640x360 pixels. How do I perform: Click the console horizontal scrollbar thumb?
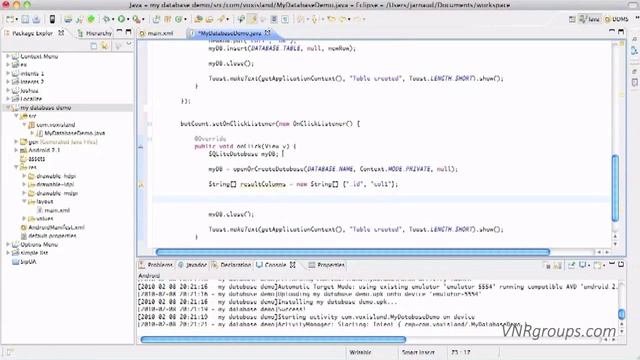(x=273, y=339)
